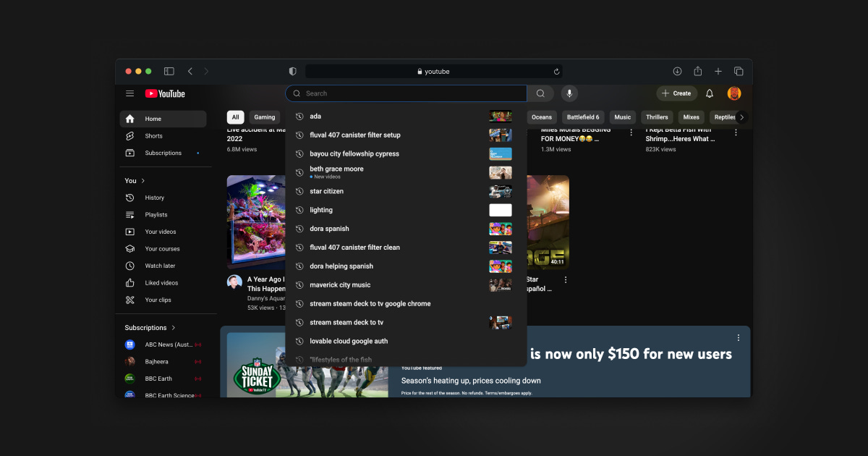Toggle Safari sidebar icon
Image resolution: width=868 pixels, height=456 pixels.
pos(169,71)
